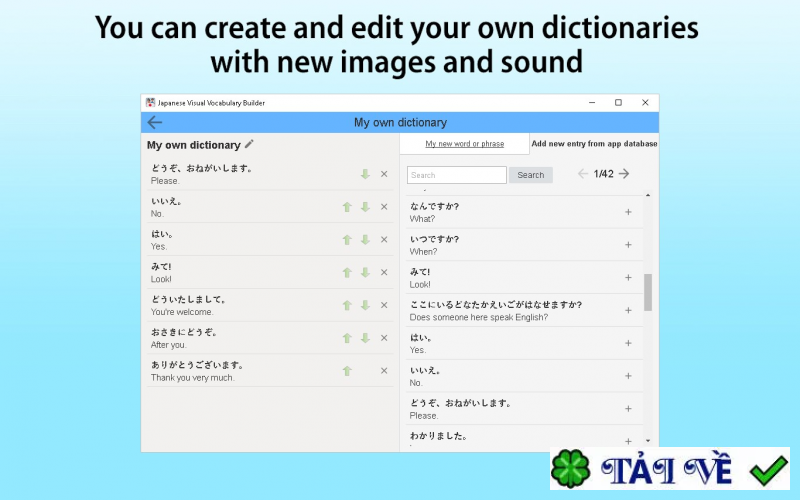800x500 pixels.
Task: Remove 'Please.' from my dictionary
Action: coord(384,174)
